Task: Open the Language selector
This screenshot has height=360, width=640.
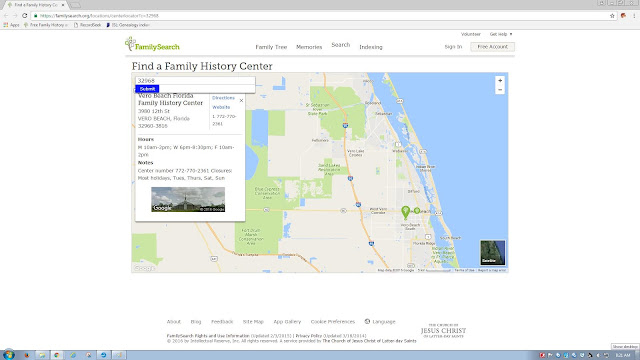Action: click(380, 322)
